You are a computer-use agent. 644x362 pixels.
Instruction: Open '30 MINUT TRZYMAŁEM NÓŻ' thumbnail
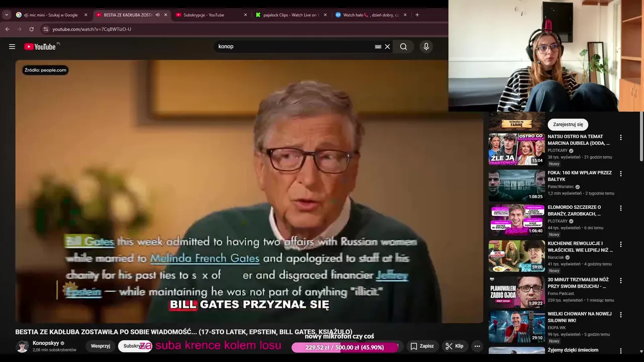pos(517,292)
